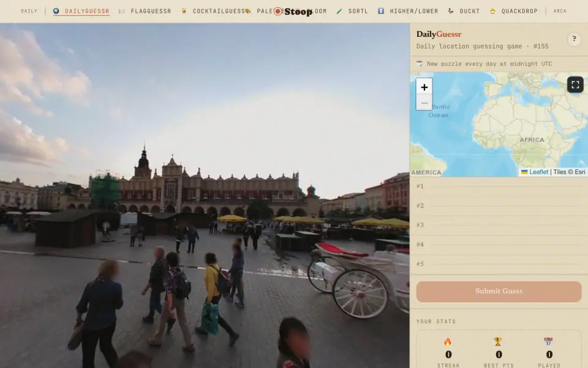This screenshot has width=588, height=368.
Task: Open the Sortl game tab
Action: [352, 11]
